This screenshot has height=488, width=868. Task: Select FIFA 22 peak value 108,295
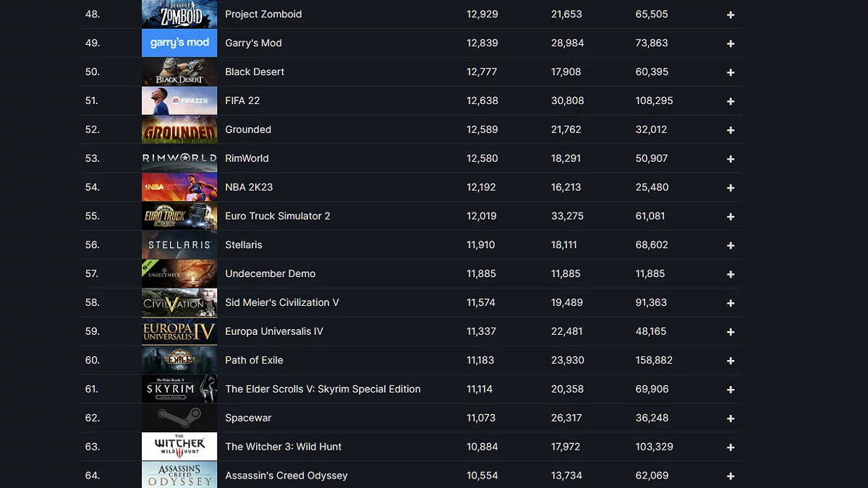pos(654,100)
